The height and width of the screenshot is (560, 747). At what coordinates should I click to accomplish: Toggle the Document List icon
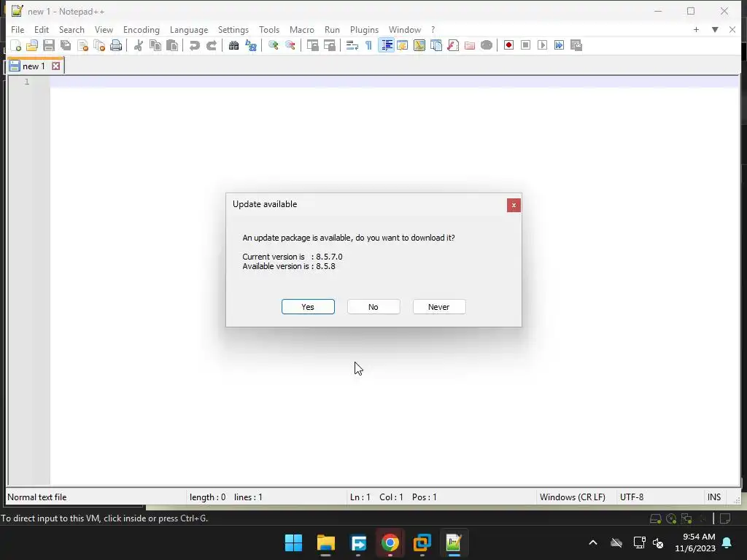pyautogui.click(x=436, y=45)
